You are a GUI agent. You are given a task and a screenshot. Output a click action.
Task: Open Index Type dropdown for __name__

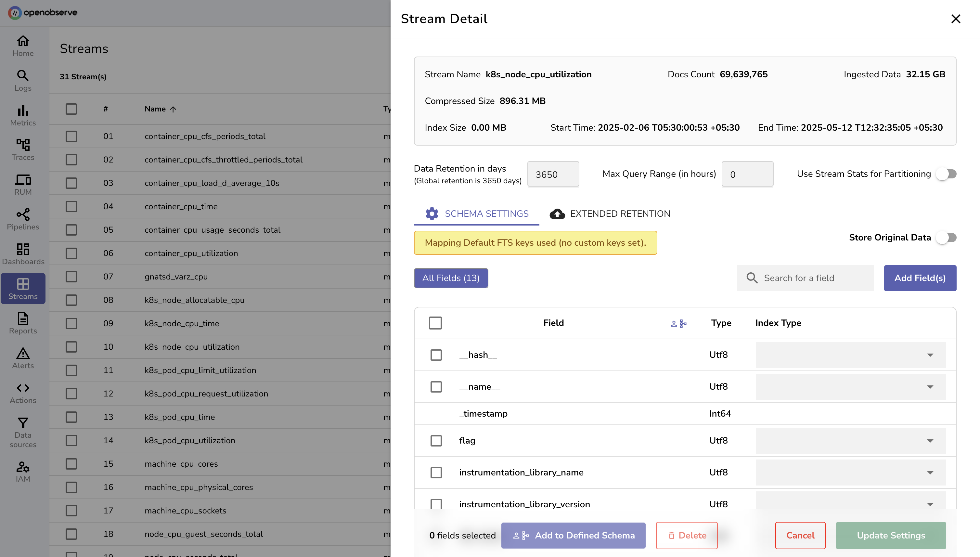pos(851,387)
